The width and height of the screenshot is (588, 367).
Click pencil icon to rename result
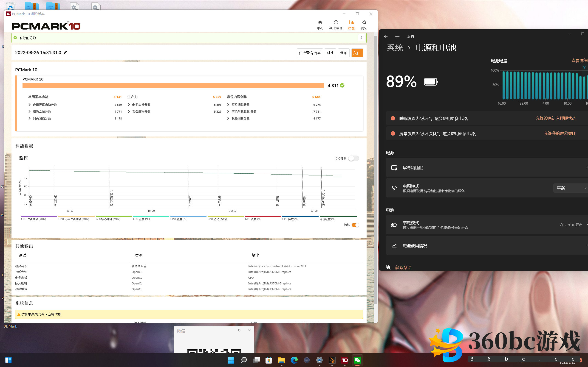pyautogui.click(x=65, y=53)
